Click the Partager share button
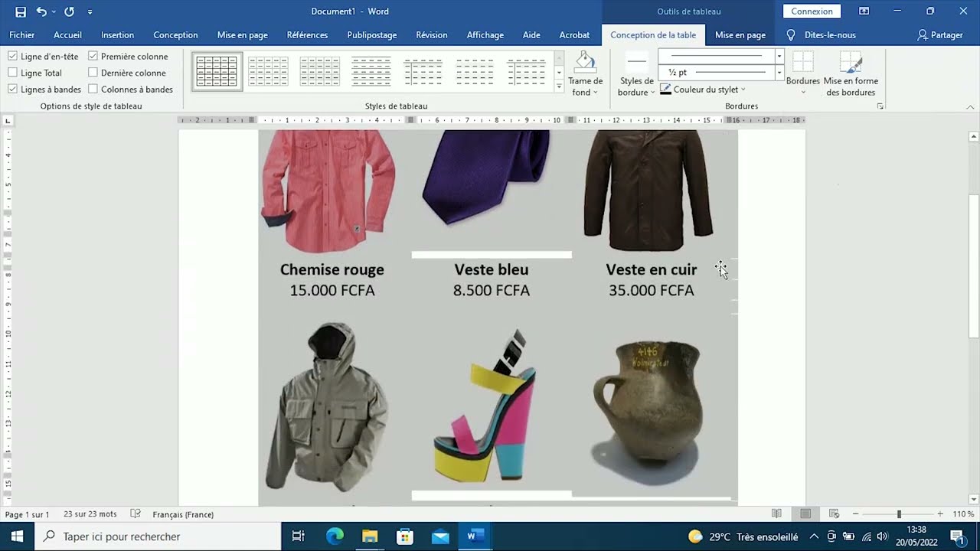980x551 pixels. click(x=940, y=35)
